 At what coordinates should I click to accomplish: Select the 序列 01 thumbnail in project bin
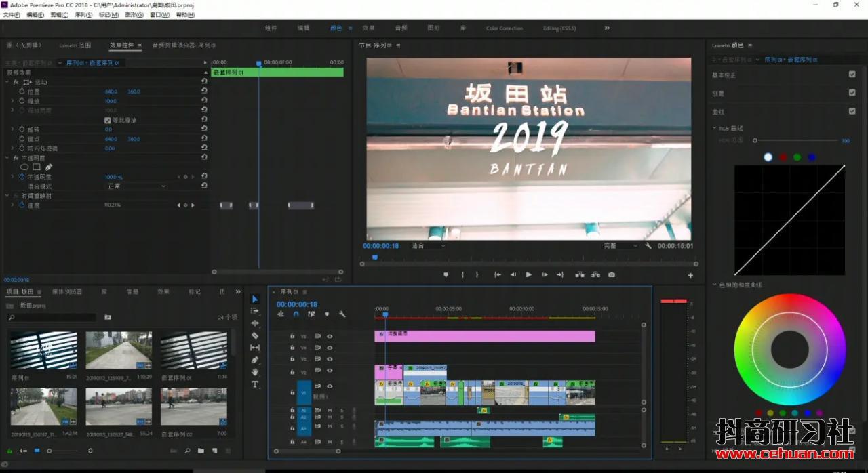click(43, 350)
